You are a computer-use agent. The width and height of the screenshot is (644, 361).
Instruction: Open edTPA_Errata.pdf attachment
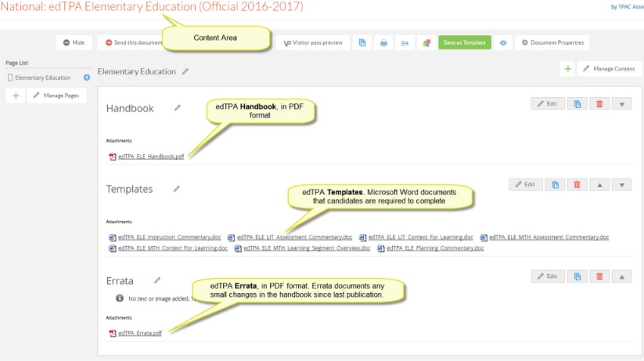(x=140, y=334)
